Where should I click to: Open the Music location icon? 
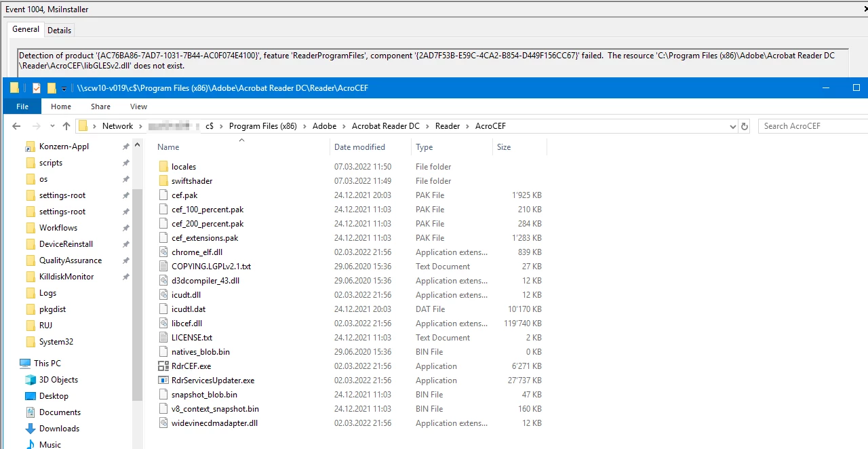pyautogui.click(x=31, y=445)
